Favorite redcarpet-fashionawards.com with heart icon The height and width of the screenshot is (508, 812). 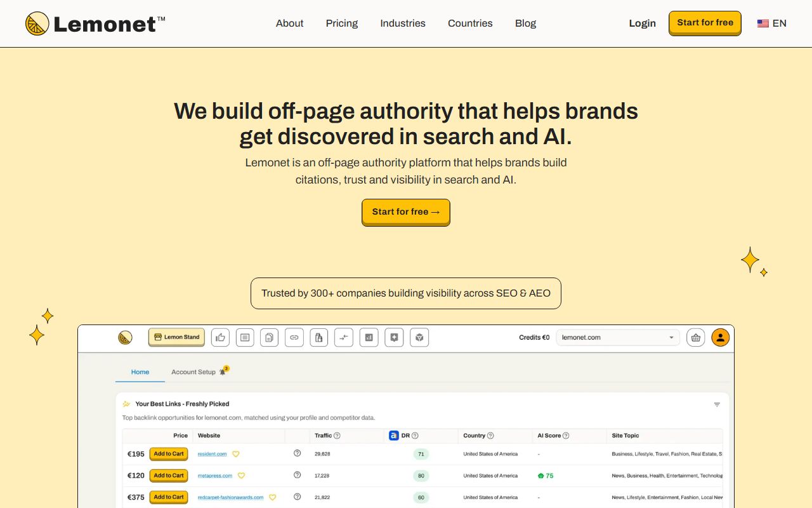click(x=273, y=497)
